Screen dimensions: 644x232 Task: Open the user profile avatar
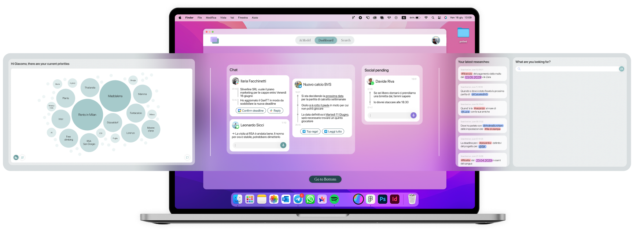pyautogui.click(x=435, y=40)
